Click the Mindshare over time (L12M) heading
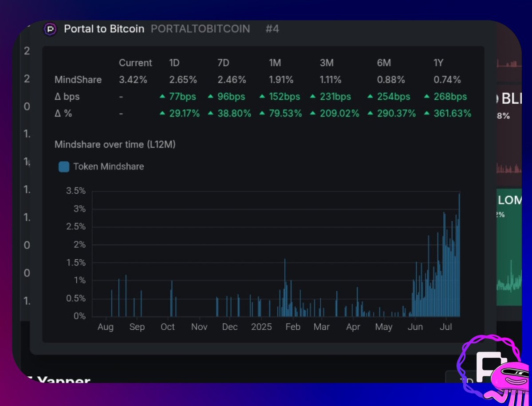 pyautogui.click(x=115, y=144)
